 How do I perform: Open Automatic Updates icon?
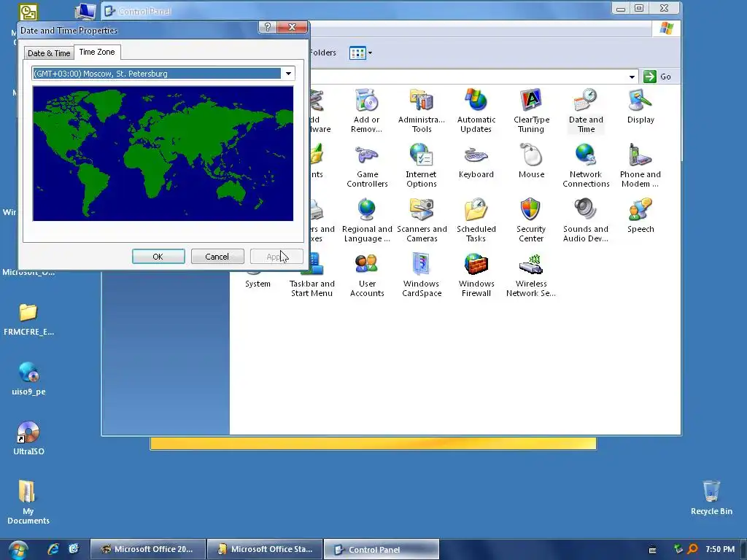(476, 111)
